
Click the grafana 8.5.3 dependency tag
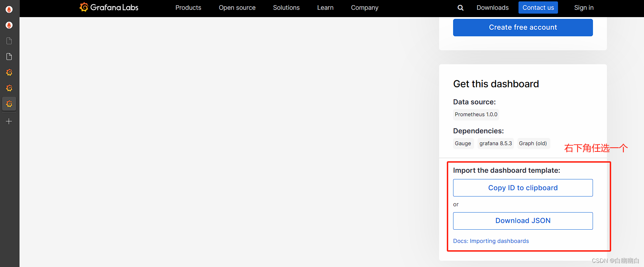(496, 143)
